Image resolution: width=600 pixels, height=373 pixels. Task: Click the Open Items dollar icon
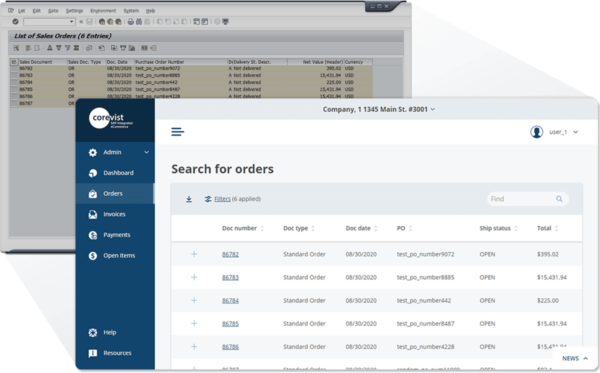tap(93, 256)
